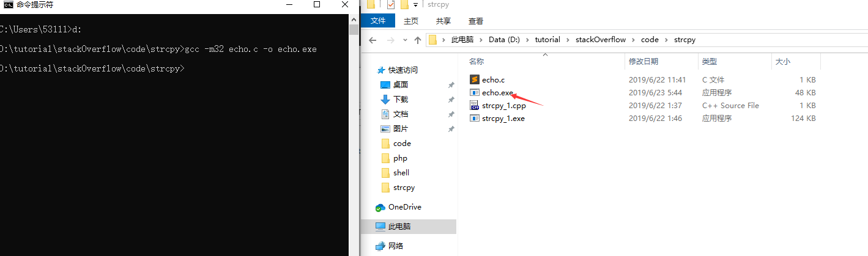The image size is (868, 256).
Task: Click the pin icon beside 图片
Action: click(x=451, y=129)
